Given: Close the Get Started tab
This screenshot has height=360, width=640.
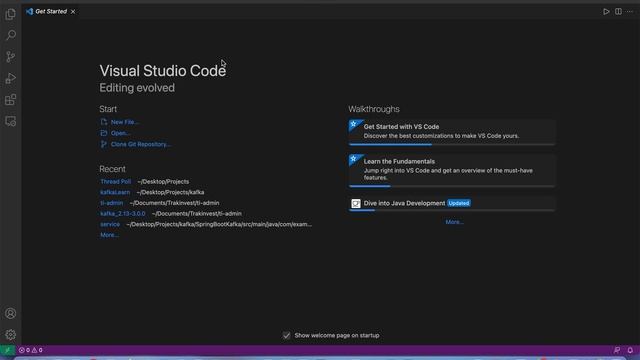Looking at the screenshot, I should pyautogui.click(x=73, y=11).
